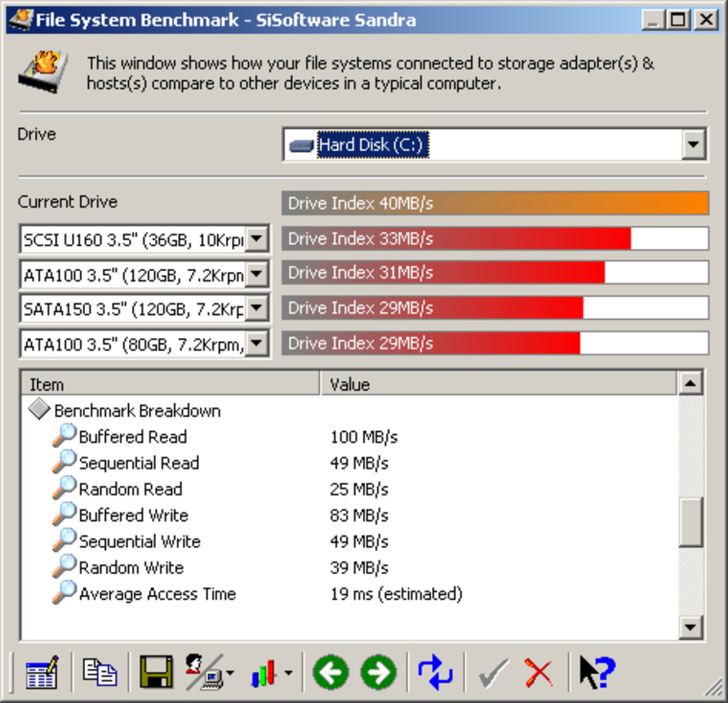Image resolution: width=728 pixels, height=703 pixels.
Task: Click the results list scroll up arrow
Action: point(691,383)
